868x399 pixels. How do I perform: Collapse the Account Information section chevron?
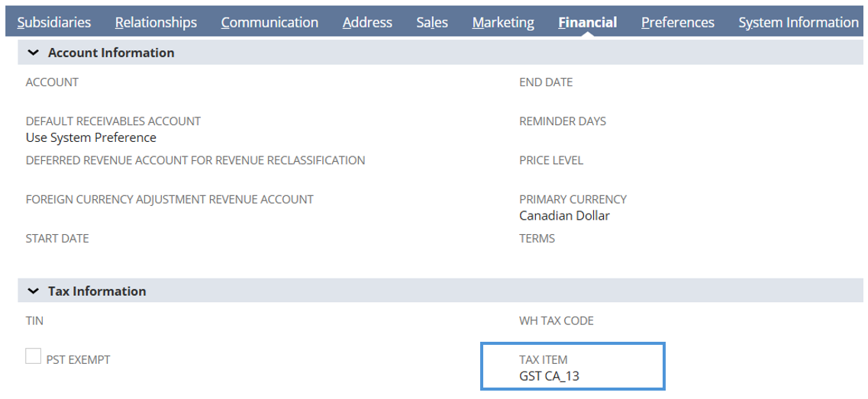click(x=34, y=53)
